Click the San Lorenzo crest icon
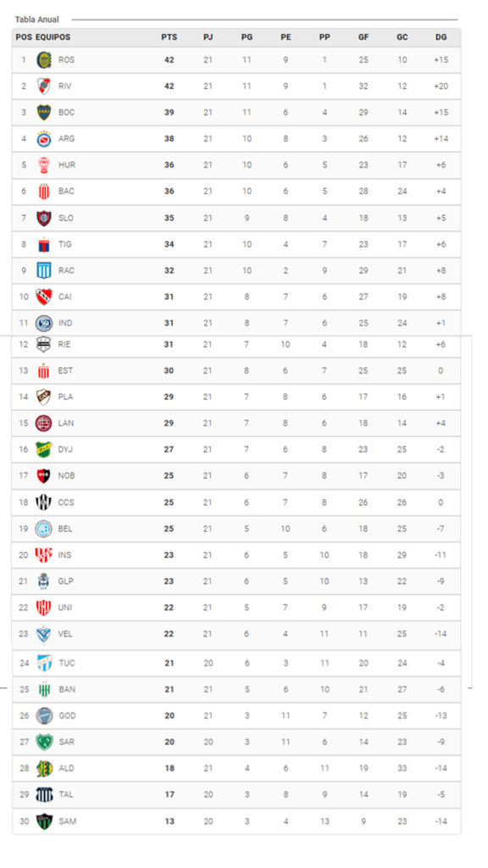 point(44,218)
